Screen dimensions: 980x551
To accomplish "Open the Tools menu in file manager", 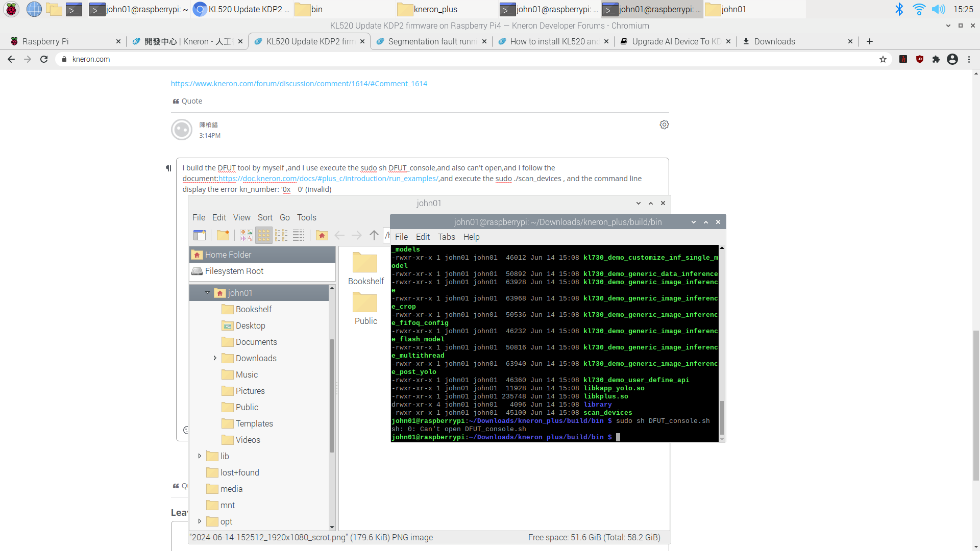I will (x=307, y=217).
